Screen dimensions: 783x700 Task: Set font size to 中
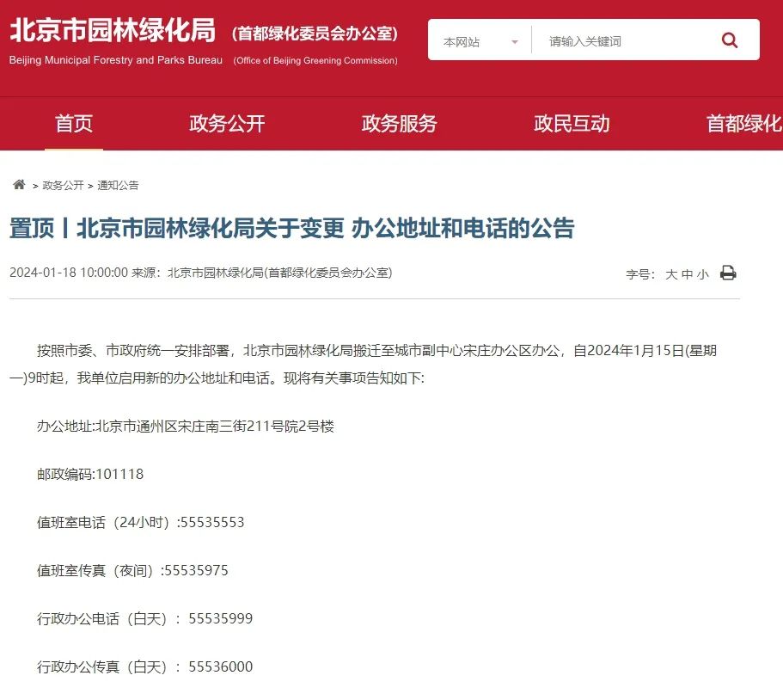pos(687,274)
